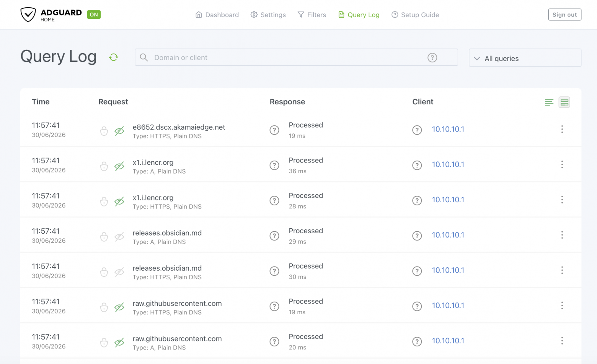Click lock icon for raw.githubusercontent.com HTTPS row
Screen dimensions: 597x364
pyautogui.click(x=104, y=307)
